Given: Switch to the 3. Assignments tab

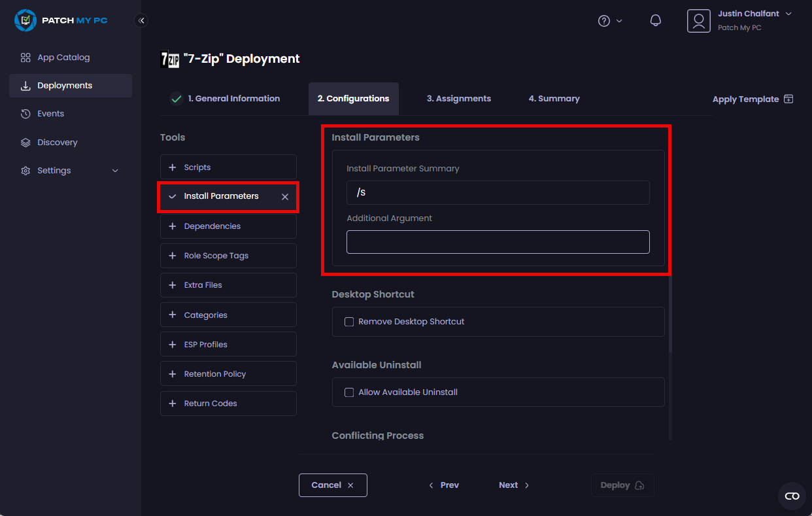Looking at the screenshot, I should [x=458, y=99].
